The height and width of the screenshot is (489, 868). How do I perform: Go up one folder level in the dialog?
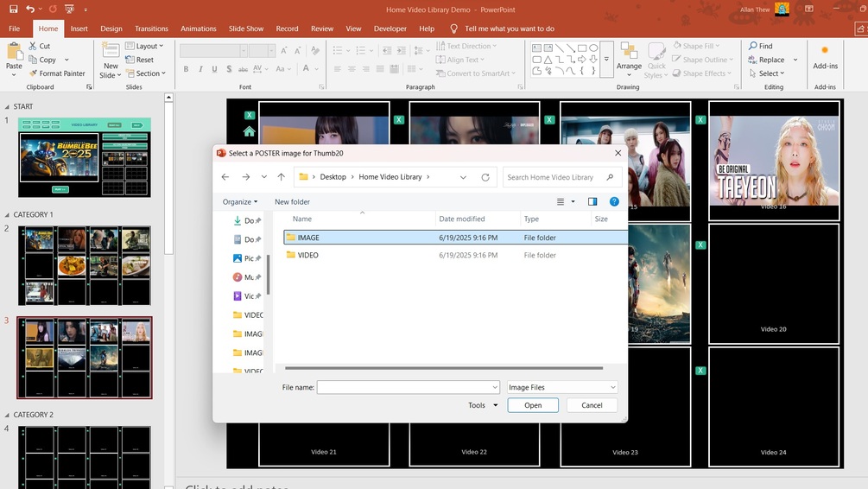tap(282, 176)
